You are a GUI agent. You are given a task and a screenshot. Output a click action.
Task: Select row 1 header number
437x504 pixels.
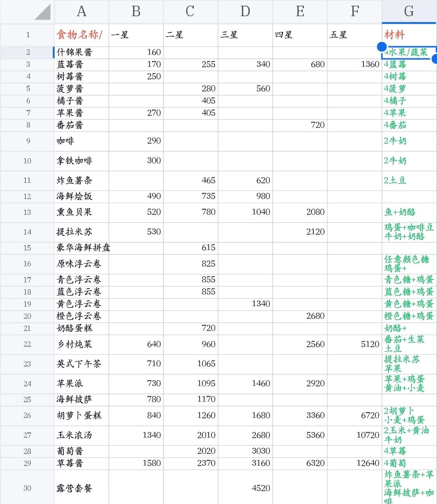[x=28, y=35]
